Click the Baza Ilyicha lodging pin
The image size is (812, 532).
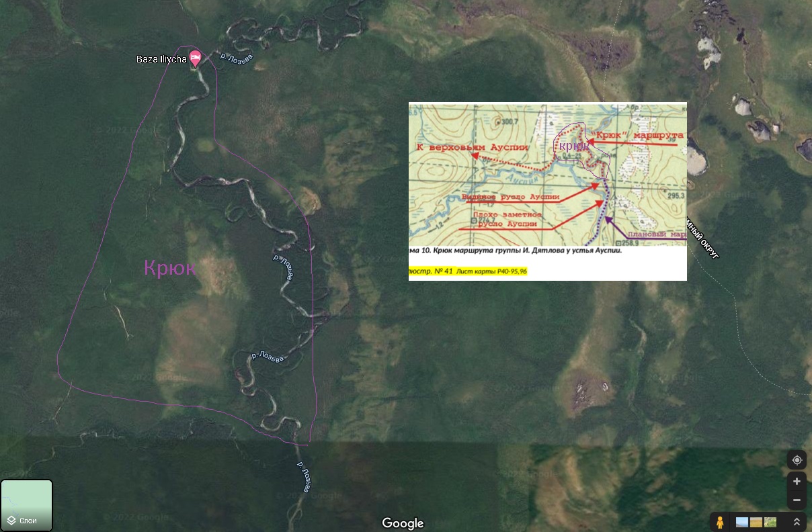tap(196, 58)
